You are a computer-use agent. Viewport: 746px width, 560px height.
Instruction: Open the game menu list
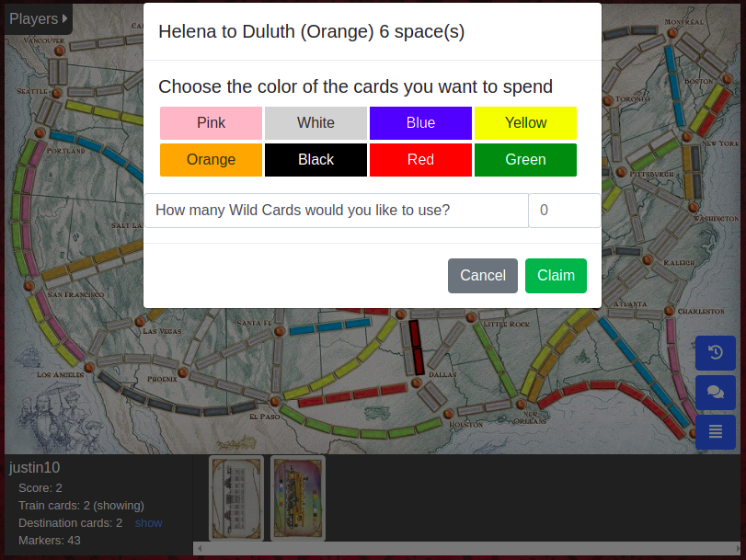[715, 431]
